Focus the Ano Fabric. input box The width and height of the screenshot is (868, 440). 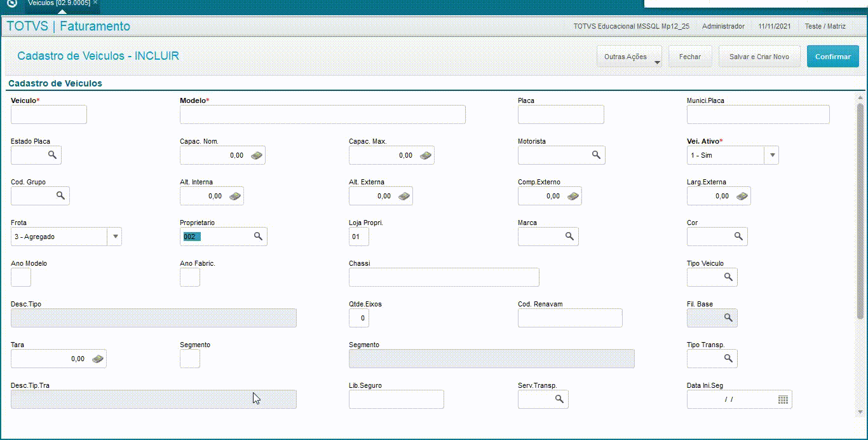(190, 277)
